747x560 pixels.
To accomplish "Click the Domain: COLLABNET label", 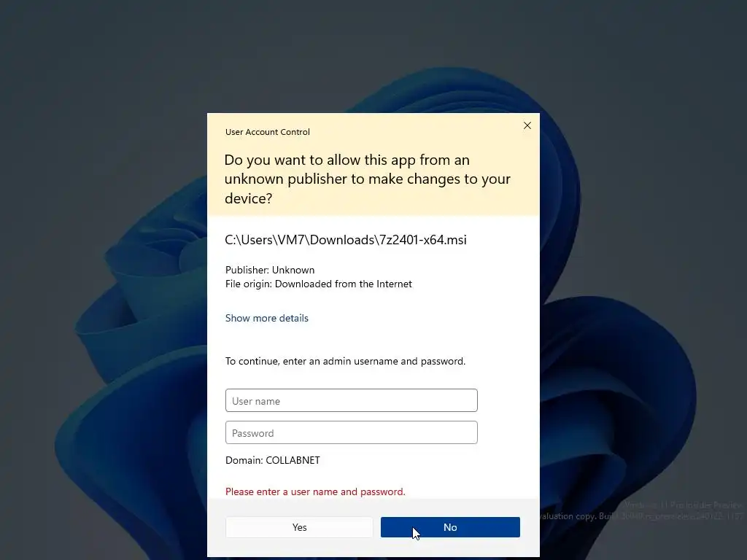I will (273, 460).
